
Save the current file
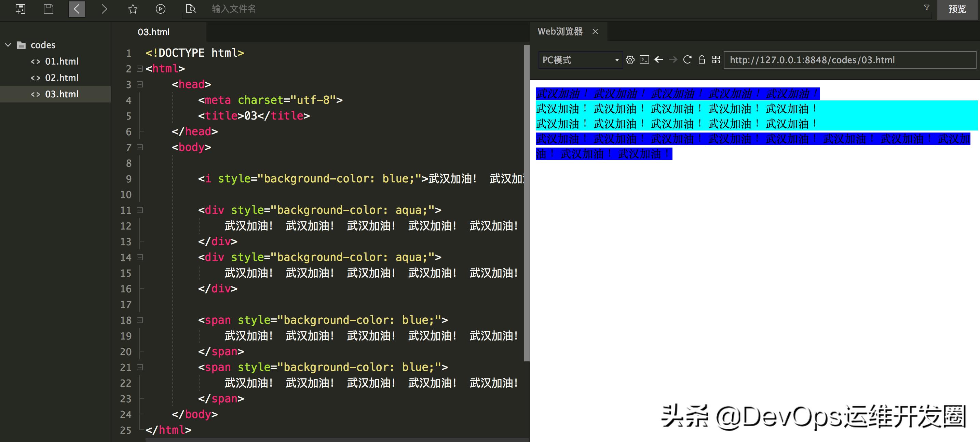click(x=48, y=9)
